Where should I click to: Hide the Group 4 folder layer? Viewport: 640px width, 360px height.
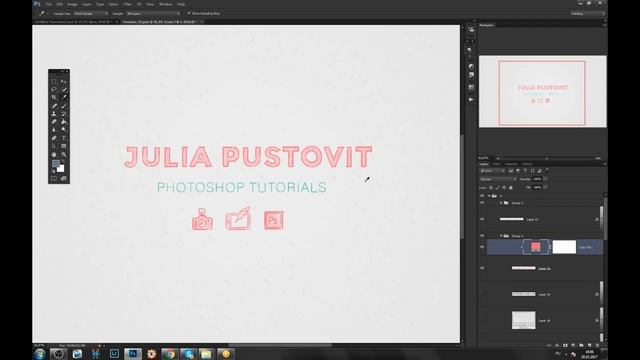[482, 203]
